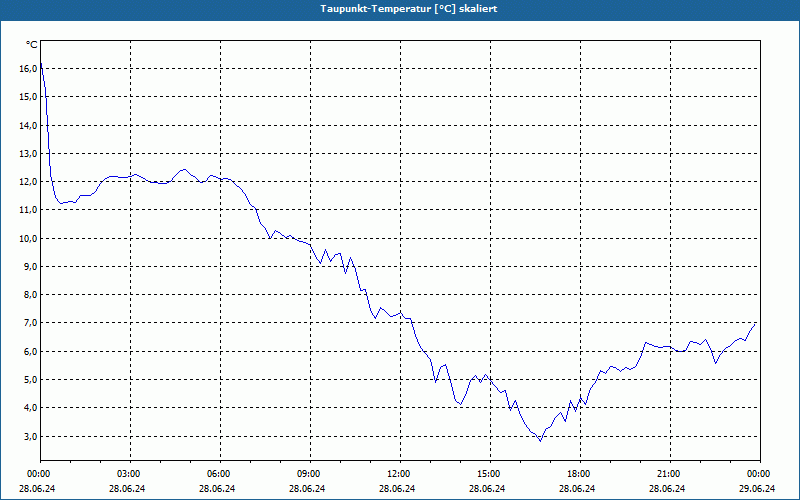This screenshot has height=500, width=800.
Task: Click the 28.06.24 date under 12:00
Action: (x=397, y=488)
